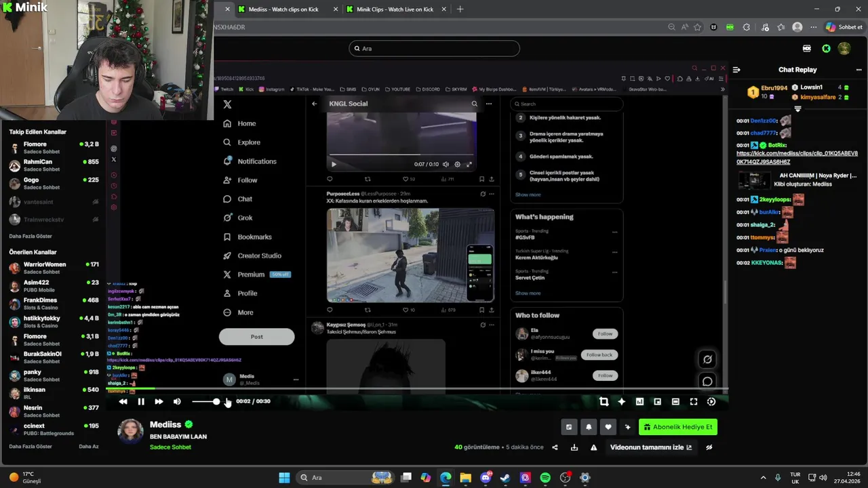Open browser media control icon
Viewport: 868px width, 488px height.
[x=765, y=27]
